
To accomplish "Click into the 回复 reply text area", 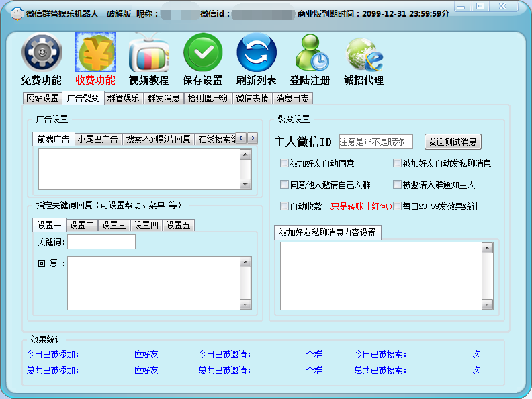I will [x=154, y=283].
